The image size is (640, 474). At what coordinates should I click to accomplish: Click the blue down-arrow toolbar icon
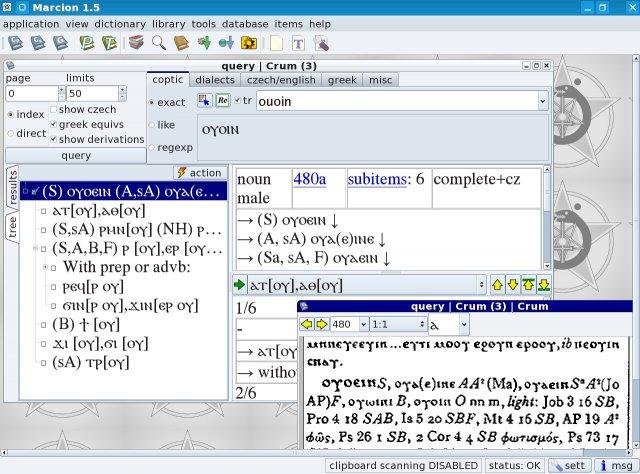tap(226, 42)
